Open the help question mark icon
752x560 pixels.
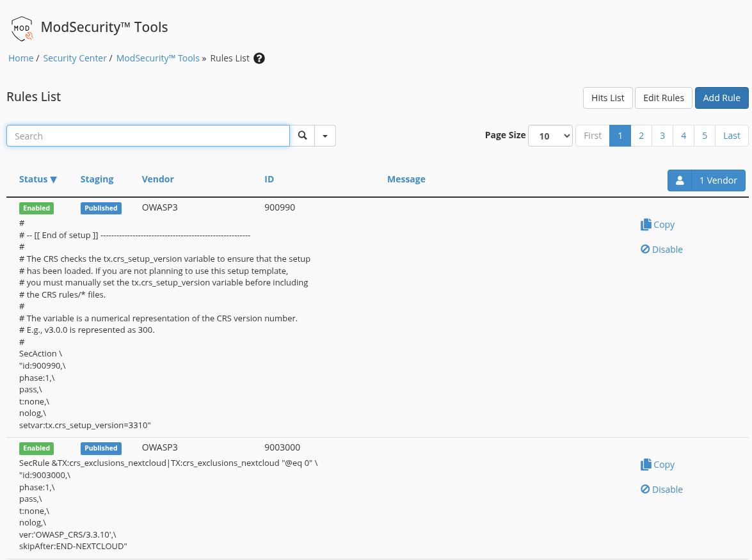259,58
